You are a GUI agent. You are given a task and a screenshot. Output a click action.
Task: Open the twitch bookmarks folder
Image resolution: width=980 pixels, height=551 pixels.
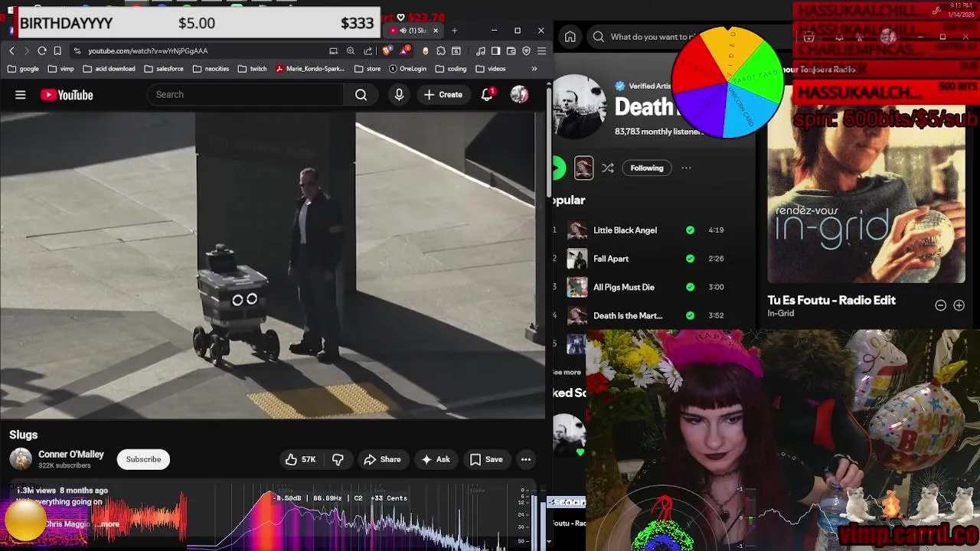(x=252, y=68)
